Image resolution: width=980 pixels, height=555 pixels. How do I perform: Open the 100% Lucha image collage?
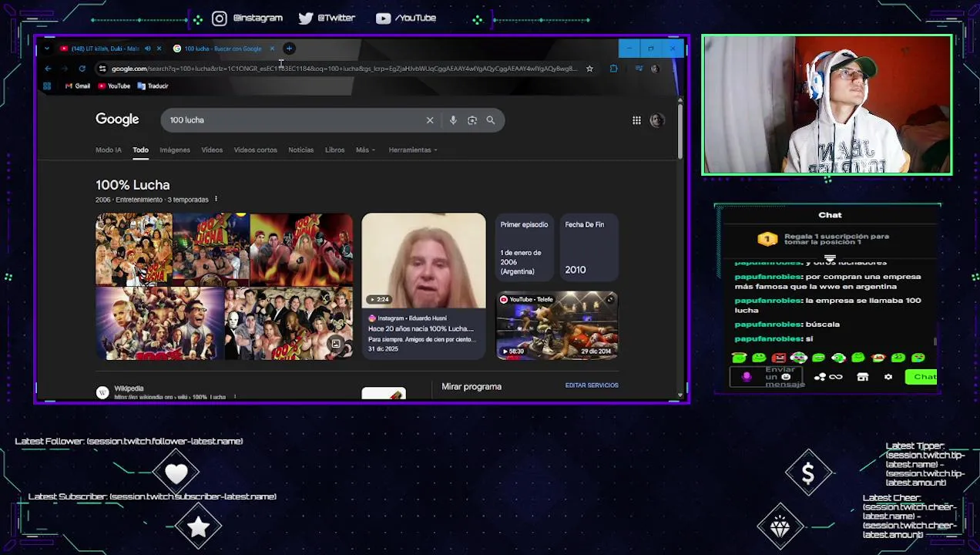[x=224, y=286]
